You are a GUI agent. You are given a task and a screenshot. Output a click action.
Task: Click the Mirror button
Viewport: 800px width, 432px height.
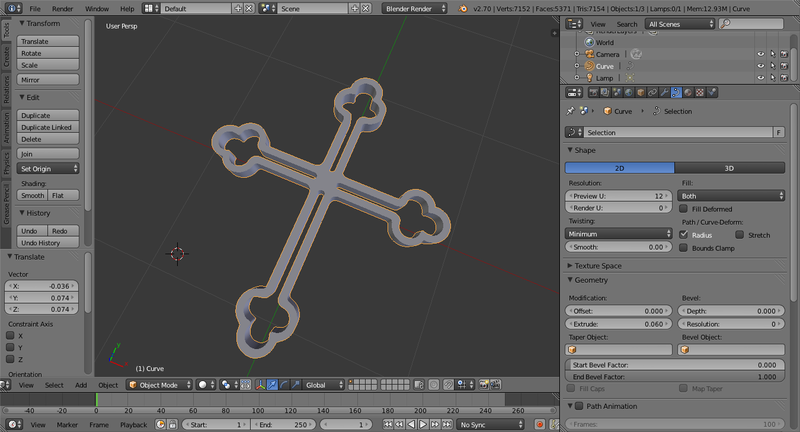click(x=48, y=80)
